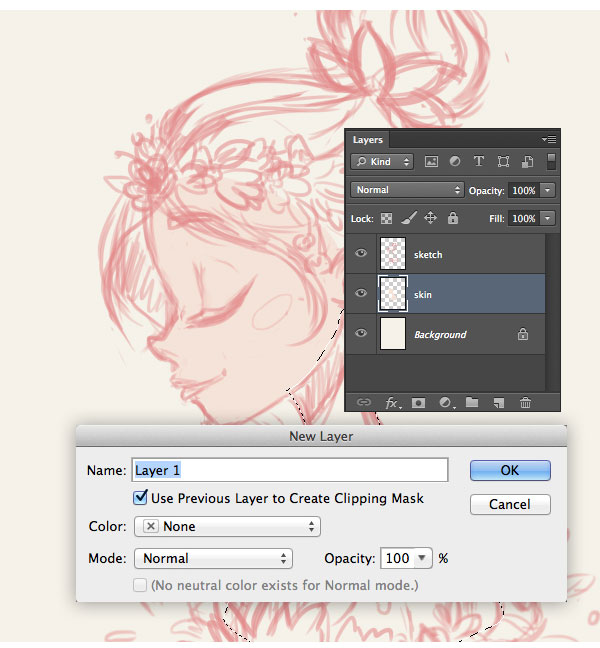Viewport: 600px width, 648px height.
Task: Open the Color None dropdown
Action: [227, 526]
